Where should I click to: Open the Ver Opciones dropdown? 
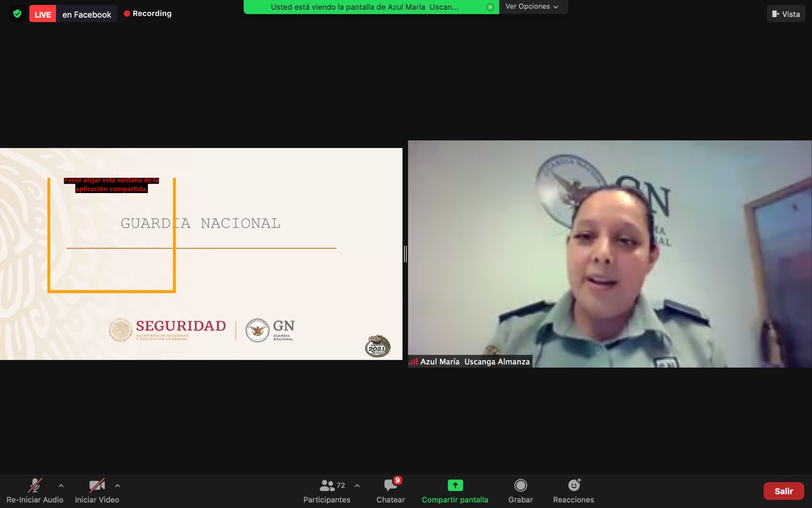tap(532, 7)
